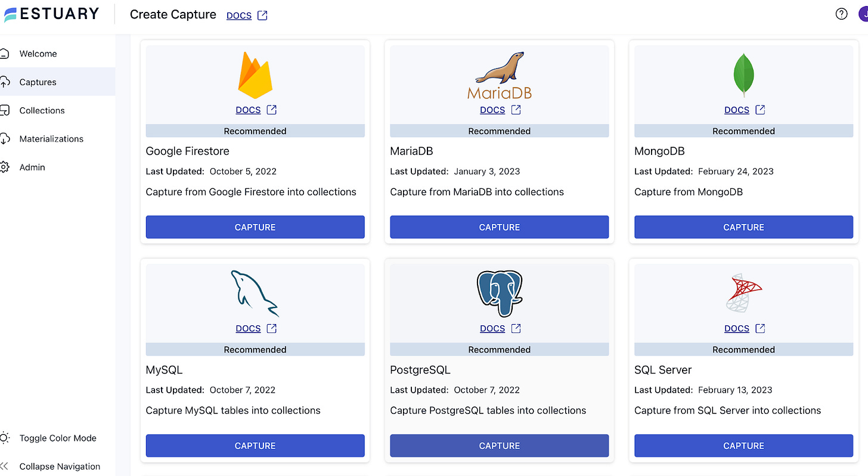This screenshot has width=868, height=476.
Task: Click the PostgreSQL card title text
Action: pos(420,370)
